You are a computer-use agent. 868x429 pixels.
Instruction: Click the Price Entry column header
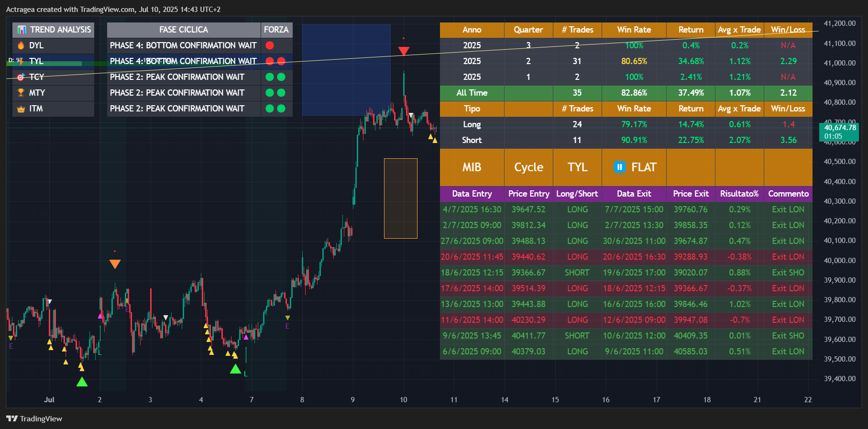click(x=528, y=194)
